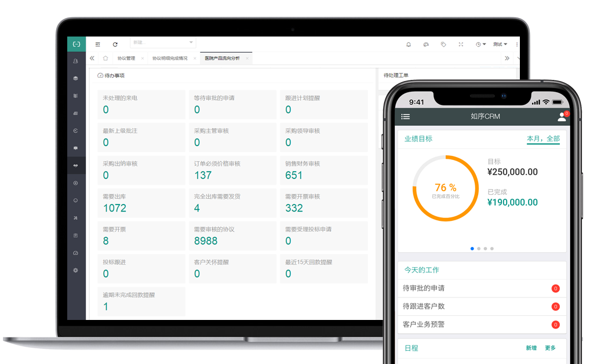Open the 销售财务审核 651 card
This screenshot has width=590, height=364.
point(323,170)
